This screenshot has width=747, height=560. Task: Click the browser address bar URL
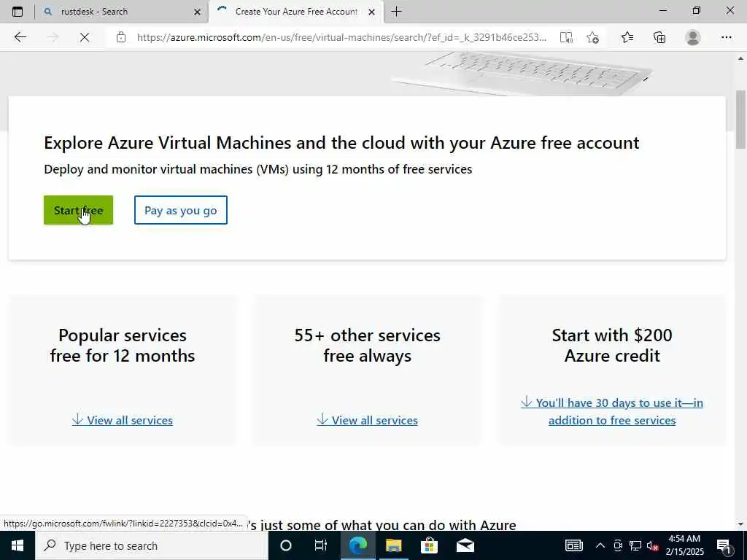[341, 37]
